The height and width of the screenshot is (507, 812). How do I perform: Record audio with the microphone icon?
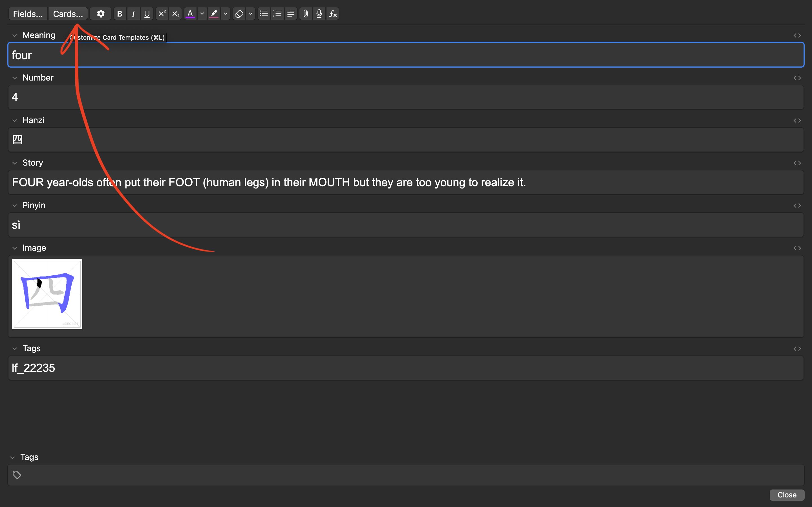click(x=318, y=14)
